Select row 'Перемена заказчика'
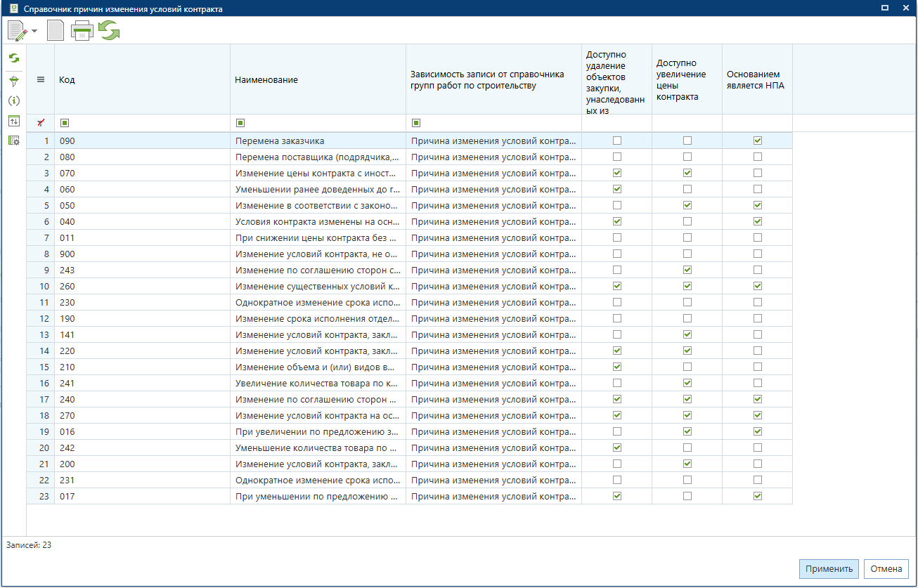This screenshot has width=918, height=588. click(x=410, y=141)
